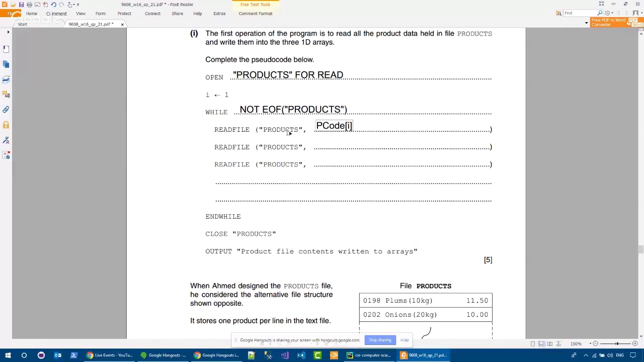The image size is (644, 362).
Task: Click Stop sharing in Hangouts bar
Action: coord(380,340)
